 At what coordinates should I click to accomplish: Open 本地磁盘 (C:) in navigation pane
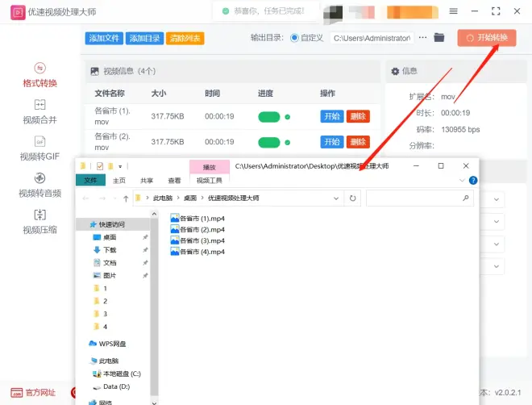pyautogui.click(x=122, y=374)
